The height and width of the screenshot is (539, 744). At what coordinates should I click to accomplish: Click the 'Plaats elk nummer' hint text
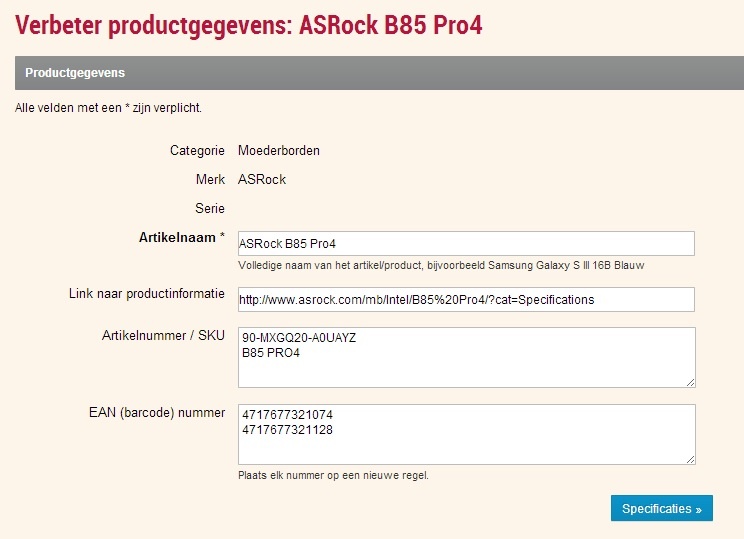pos(333,476)
